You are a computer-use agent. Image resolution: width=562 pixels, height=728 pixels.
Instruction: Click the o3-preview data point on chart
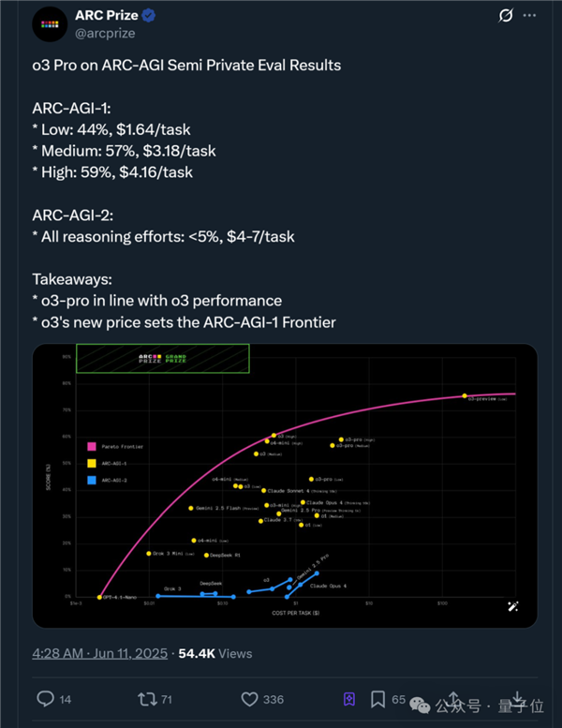pos(464,396)
